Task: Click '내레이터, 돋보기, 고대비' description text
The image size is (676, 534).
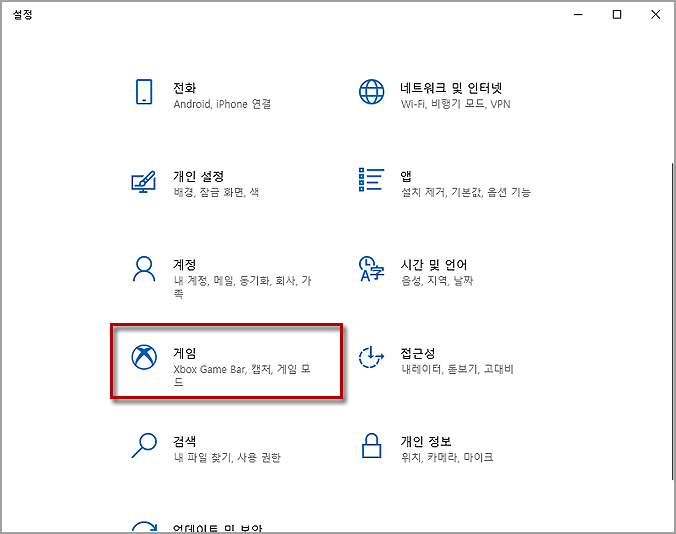Action: 457,369
